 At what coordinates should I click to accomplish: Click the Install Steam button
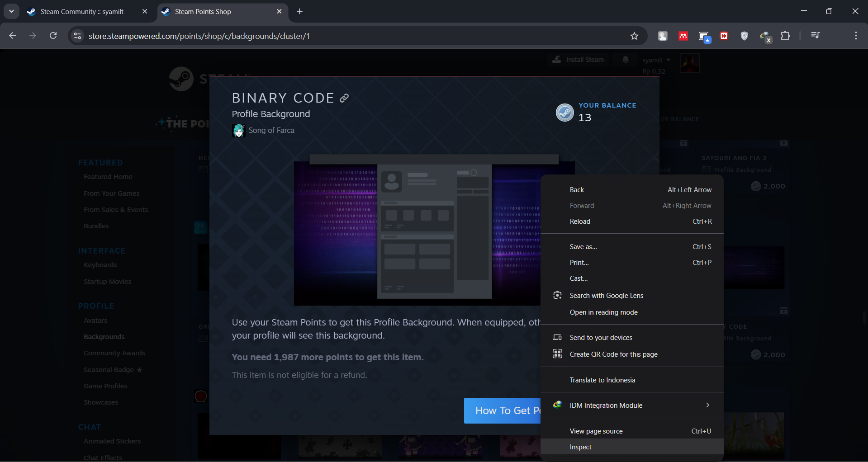coord(579,60)
